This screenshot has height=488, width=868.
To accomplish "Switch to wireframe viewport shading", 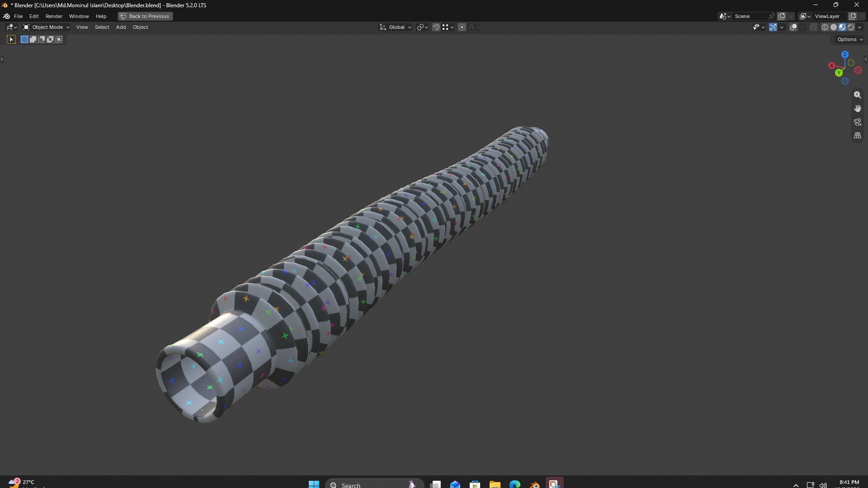I will [825, 27].
